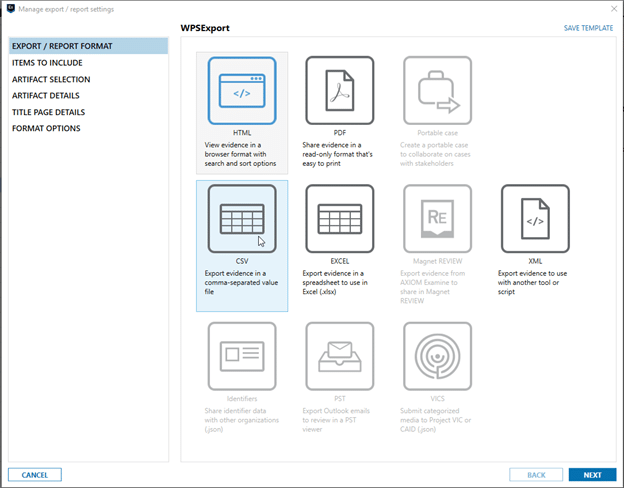Image resolution: width=624 pixels, height=488 pixels.
Task: Click the HTML format label text
Action: point(242,133)
